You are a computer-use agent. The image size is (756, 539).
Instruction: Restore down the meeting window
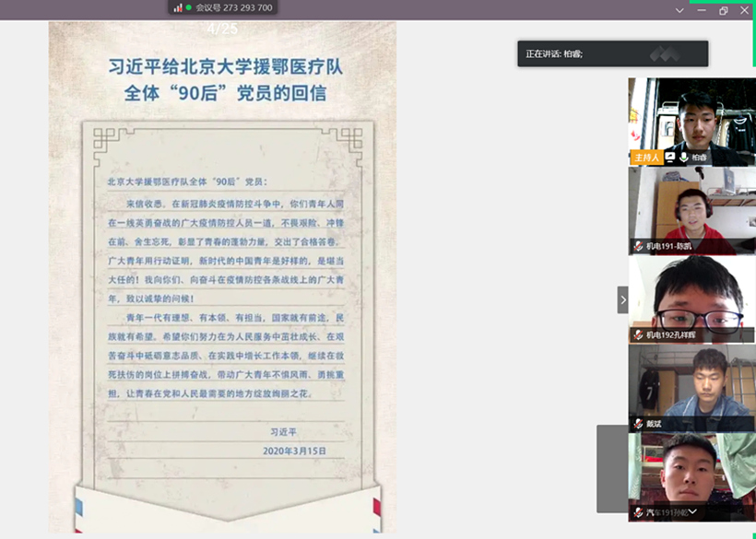point(723,11)
